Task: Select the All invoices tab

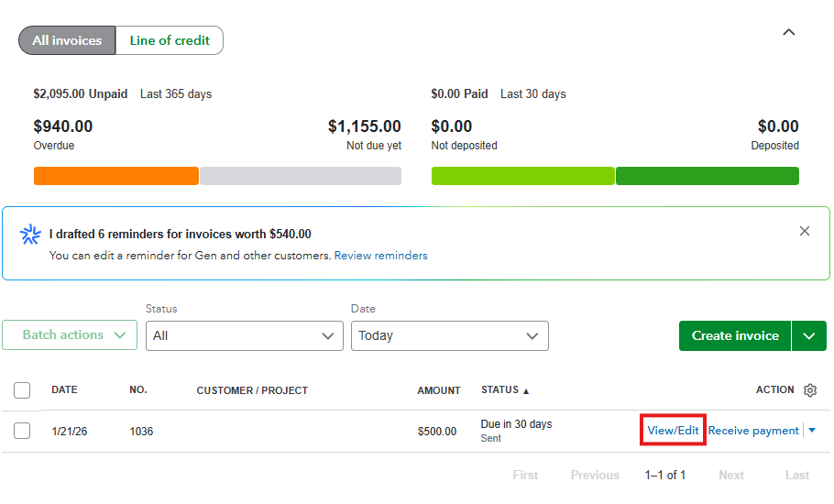Action: coord(67,40)
